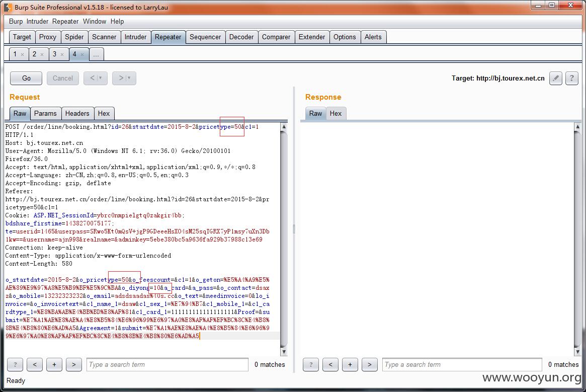Select Repeater sub-tab 3
The height and width of the screenshot is (392, 586).
pos(54,54)
